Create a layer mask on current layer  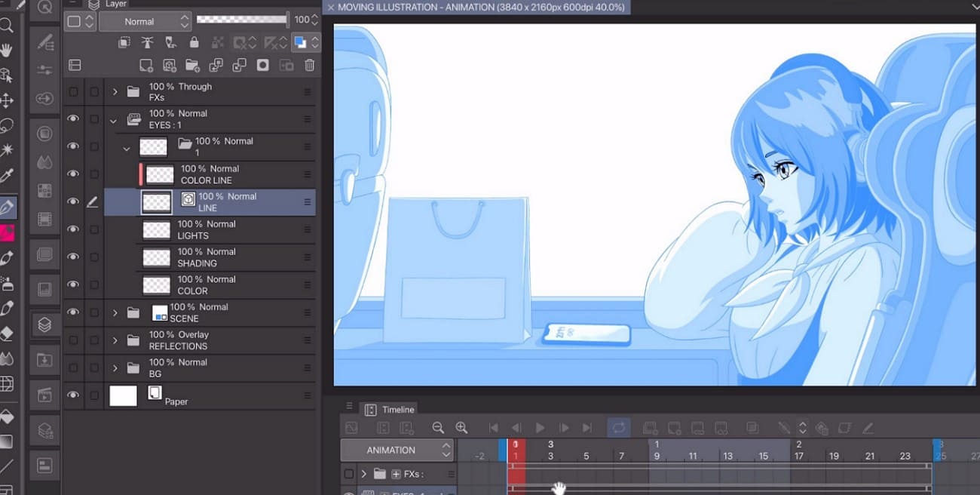tap(262, 66)
